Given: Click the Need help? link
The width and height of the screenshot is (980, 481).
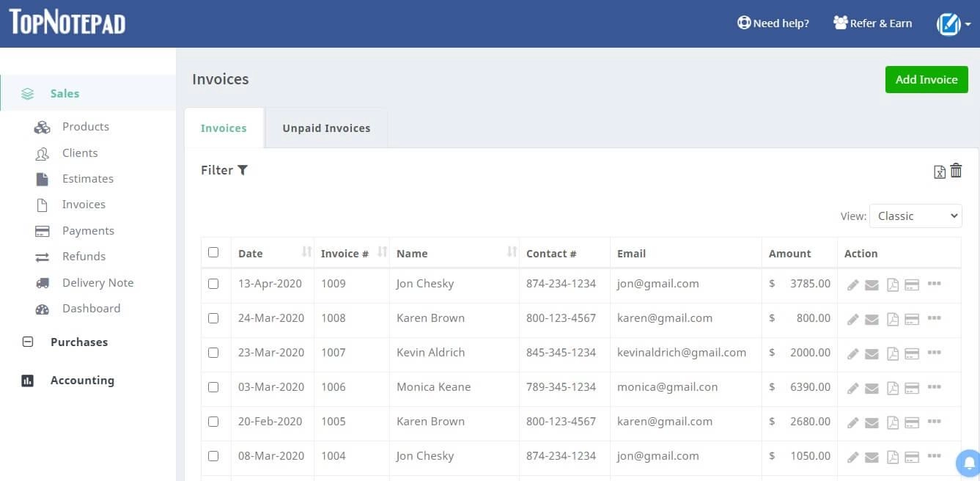Looking at the screenshot, I should coord(773,23).
